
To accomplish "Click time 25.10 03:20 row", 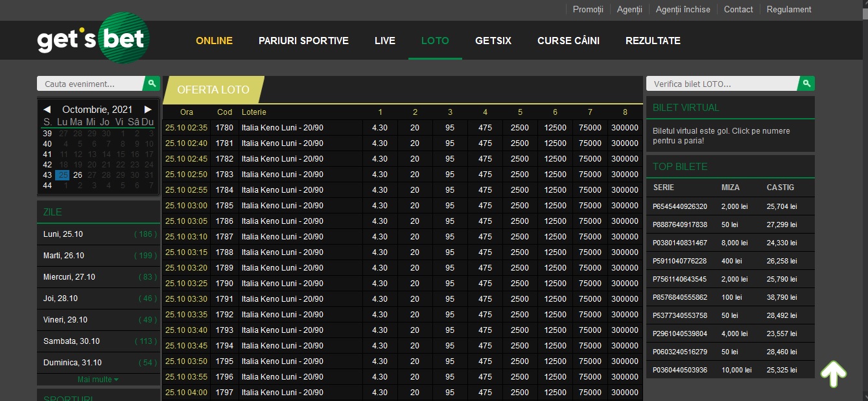I will tap(187, 268).
